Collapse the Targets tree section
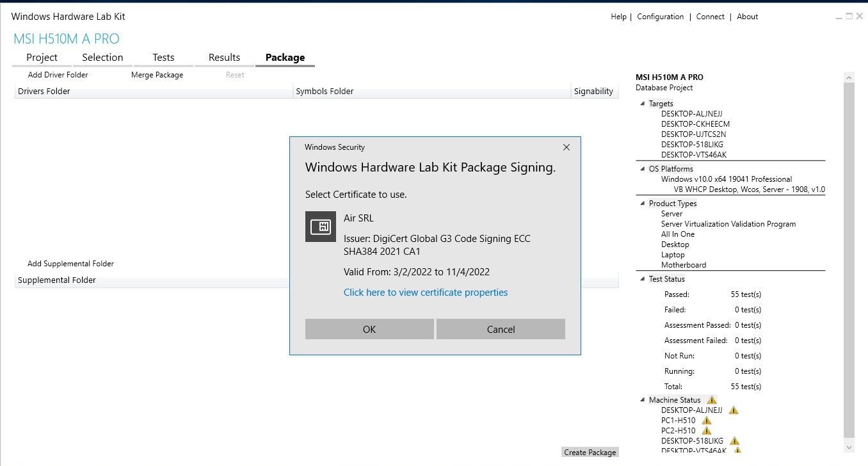The image size is (868, 466). [643, 103]
